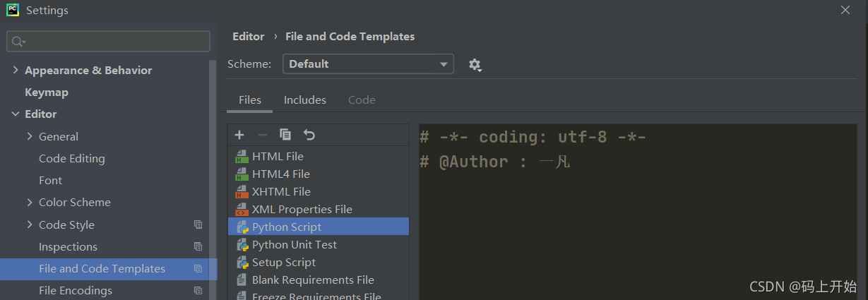This screenshot has width=868, height=300.
Task: Choose the Python Unit Test template
Action: pos(294,245)
